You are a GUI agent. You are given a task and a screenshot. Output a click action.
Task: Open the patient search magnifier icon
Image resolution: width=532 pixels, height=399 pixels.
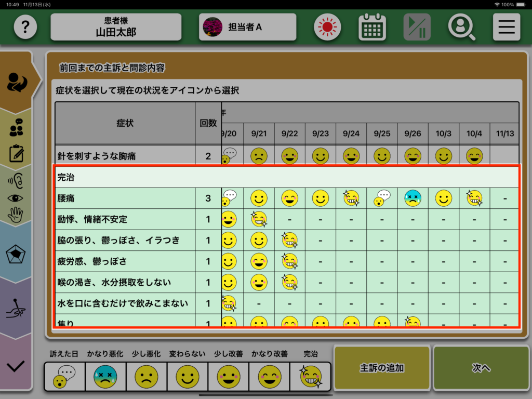pos(461,27)
